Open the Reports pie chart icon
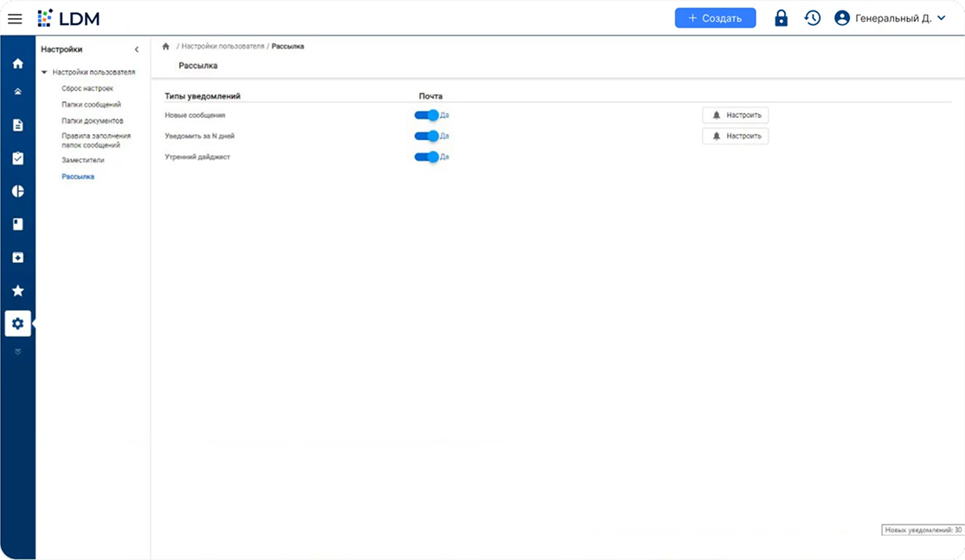The image size is (965, 560). tap(17, 191)
